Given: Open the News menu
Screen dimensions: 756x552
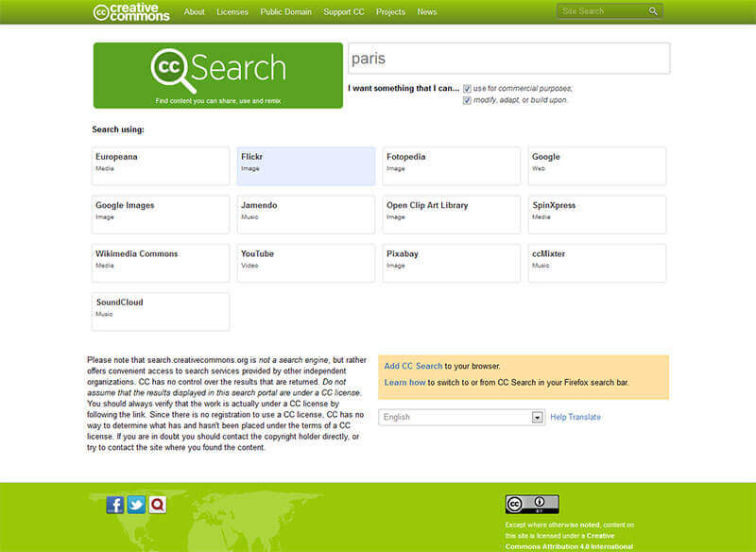Looking at the screenshot, I should tap(427, 11).
